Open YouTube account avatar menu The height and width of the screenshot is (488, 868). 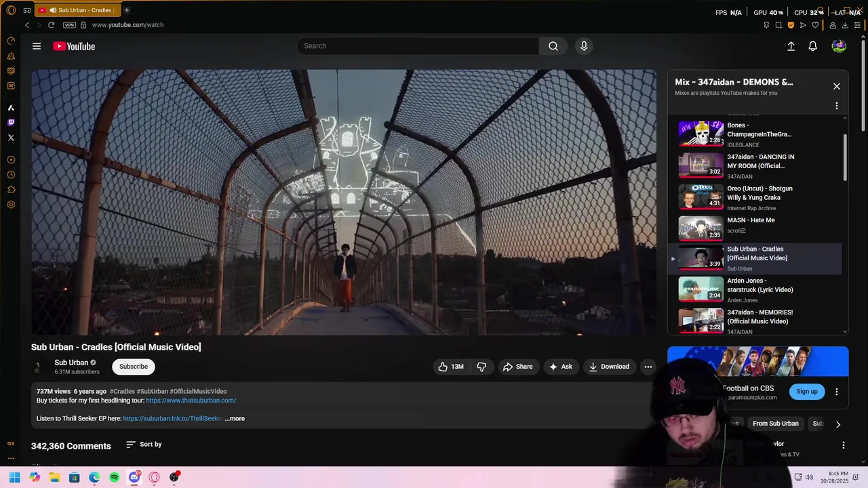(839, 46)
